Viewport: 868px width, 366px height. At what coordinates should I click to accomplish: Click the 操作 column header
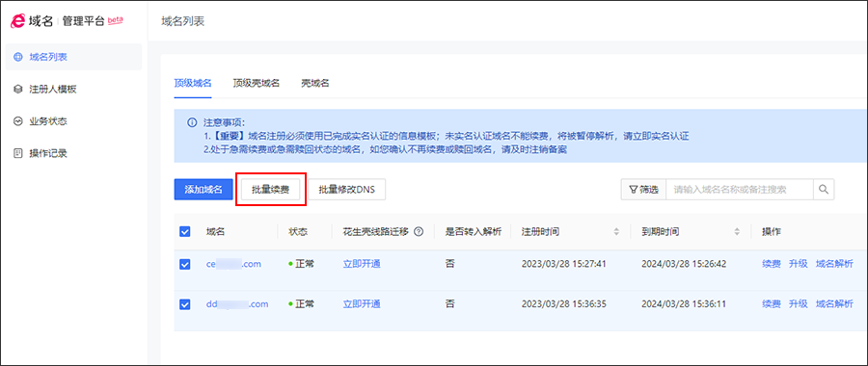pyautogui.click(x=772, y=232)
